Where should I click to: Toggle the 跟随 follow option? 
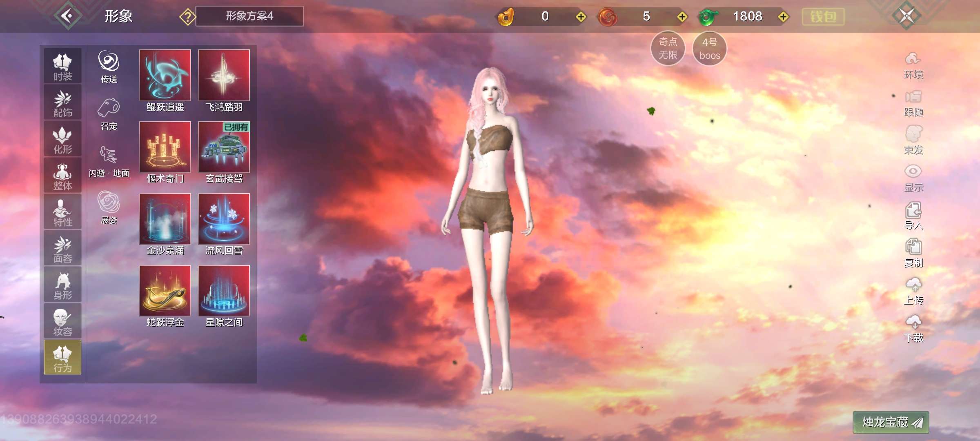click(913, 103)
